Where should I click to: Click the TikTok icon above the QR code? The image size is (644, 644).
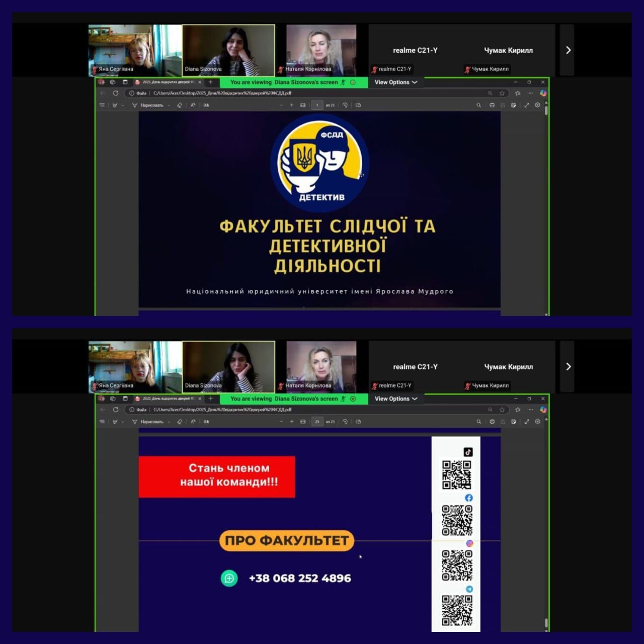click(468, 452)
